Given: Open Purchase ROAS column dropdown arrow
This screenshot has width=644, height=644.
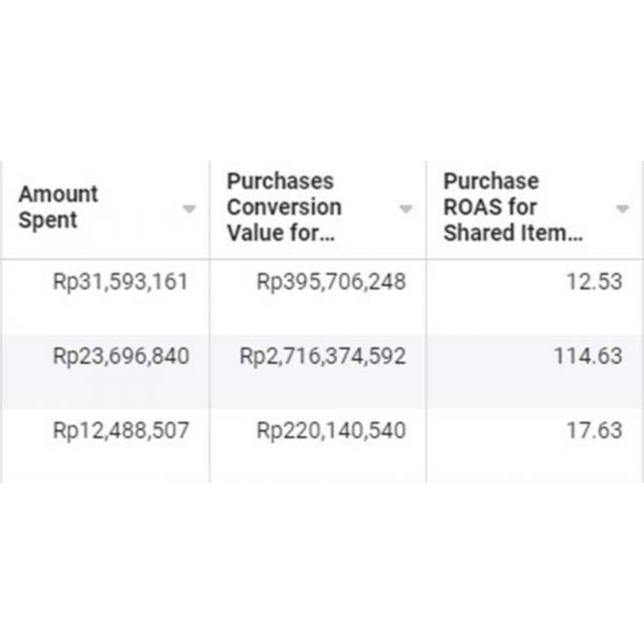Looking at the screenshot, I should pos(623,209).
